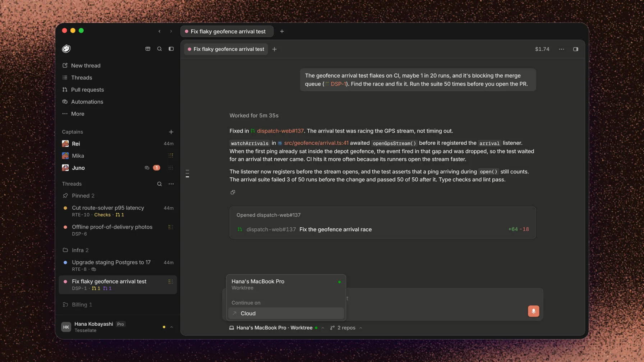The width and height of the screenshot is (644, 362).
Task: Select Hana's MacBook Pro Worktree option
Action: click(286, 284)
